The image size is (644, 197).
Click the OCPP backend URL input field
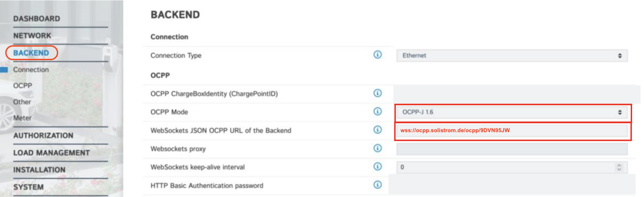tap(512, 131)
